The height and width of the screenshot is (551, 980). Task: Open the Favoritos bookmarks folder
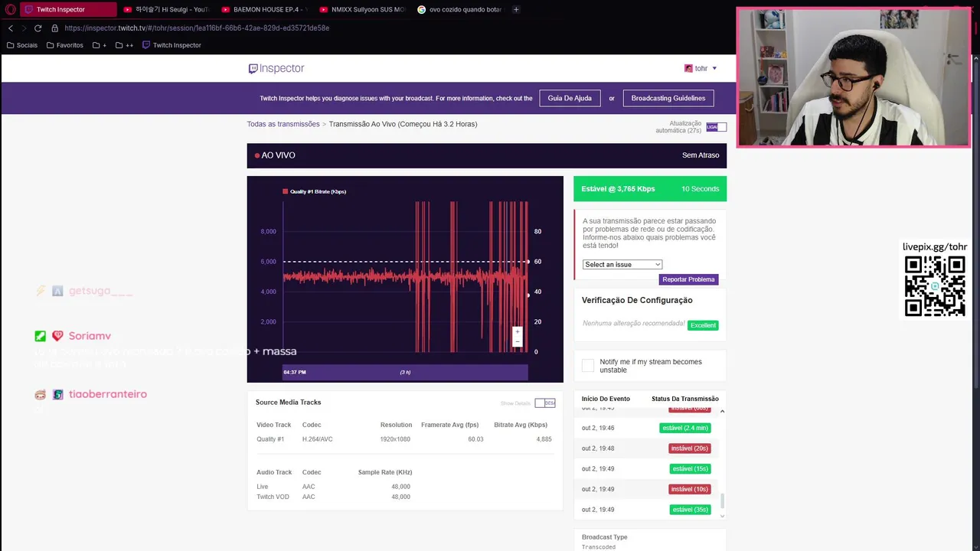click(x=64, y=45)
